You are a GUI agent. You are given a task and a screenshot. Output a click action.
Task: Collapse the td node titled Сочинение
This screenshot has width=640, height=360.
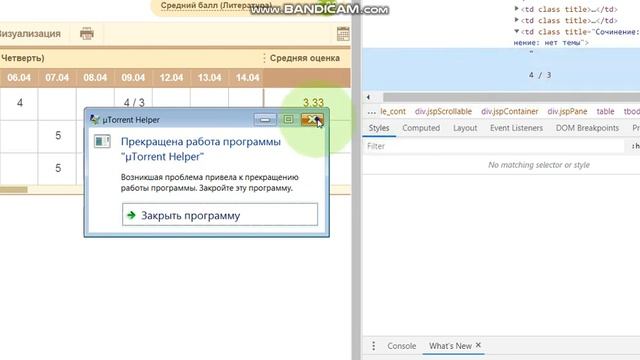pyautogui.click(x=516, y=31)
